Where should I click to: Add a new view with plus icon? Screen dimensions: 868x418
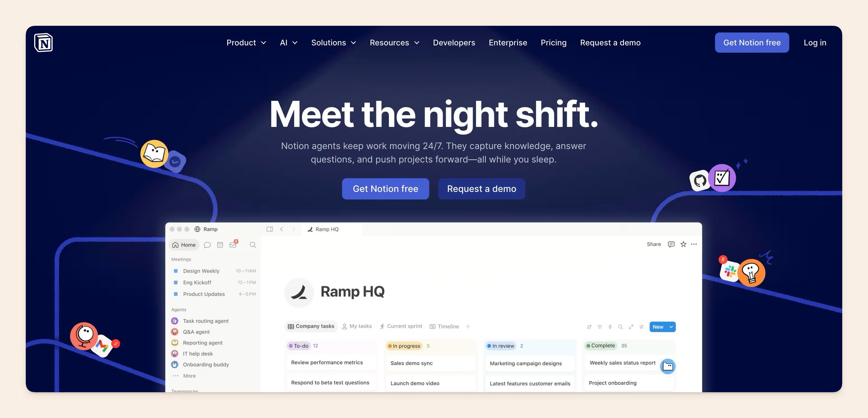tap(468, 326)
